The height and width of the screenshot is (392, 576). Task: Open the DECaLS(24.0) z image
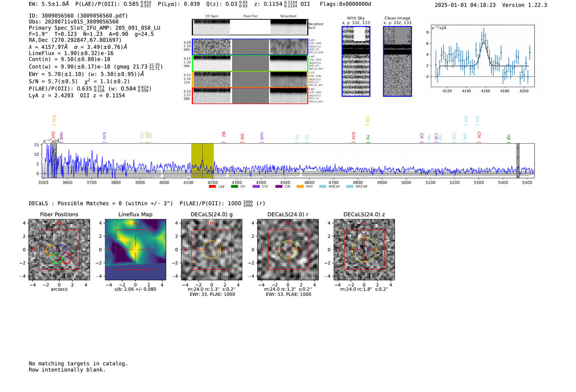click(364, 250)
